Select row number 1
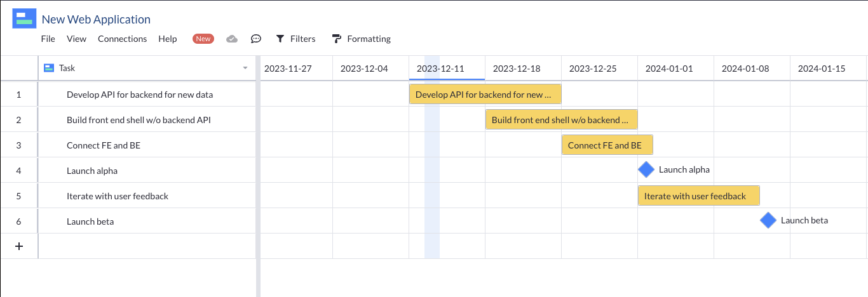This screenshot has height=297, width=868. pos(19,95)
